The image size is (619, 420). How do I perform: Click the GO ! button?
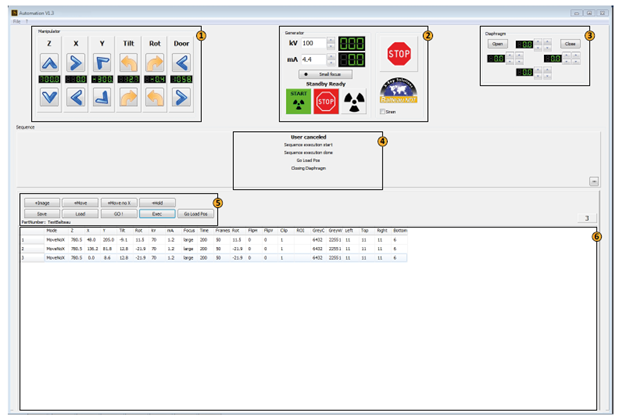click(x=119, y=214)
